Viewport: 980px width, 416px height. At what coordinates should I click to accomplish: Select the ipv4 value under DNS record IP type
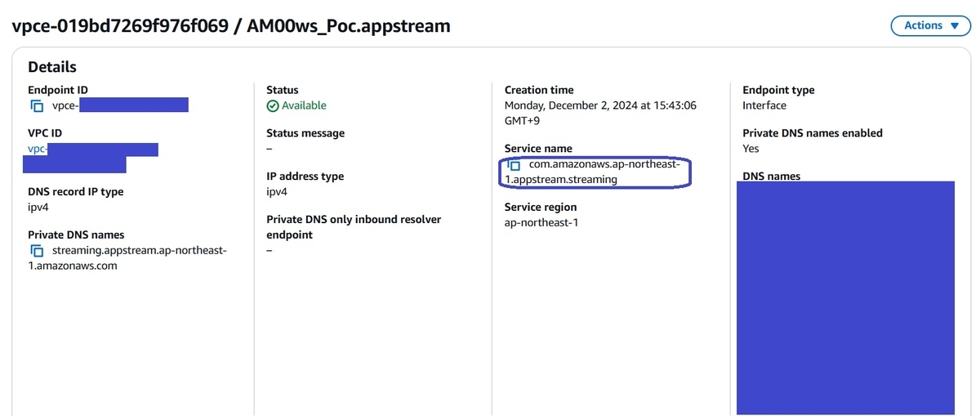point(38,207)
